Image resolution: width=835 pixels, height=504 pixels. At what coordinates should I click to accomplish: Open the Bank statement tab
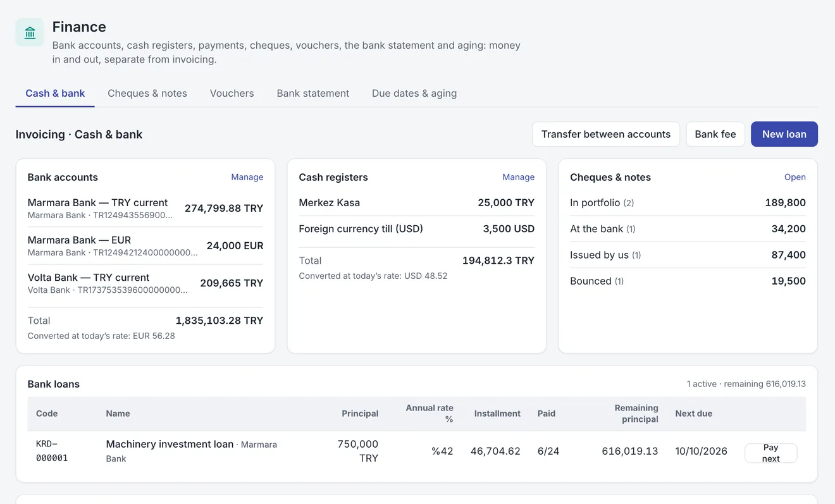click(x=313, y=94)
